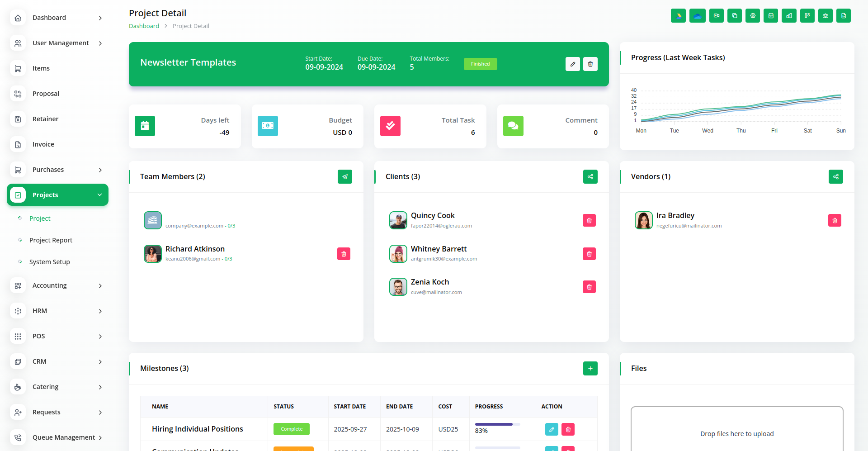The height and width of the screenshot is (451, 868).
Task: Open the Google Drive integration icon
Action: [x=678, y=16]
